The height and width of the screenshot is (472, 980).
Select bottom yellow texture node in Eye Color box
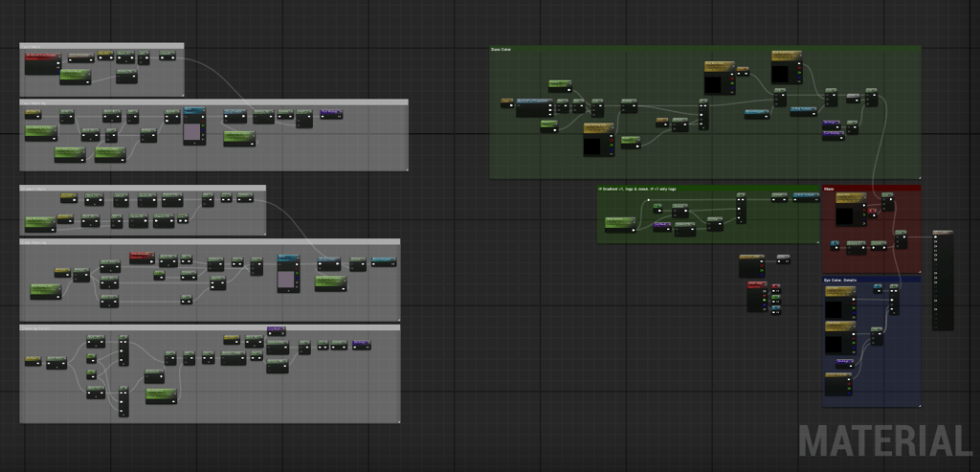(838, 384)
